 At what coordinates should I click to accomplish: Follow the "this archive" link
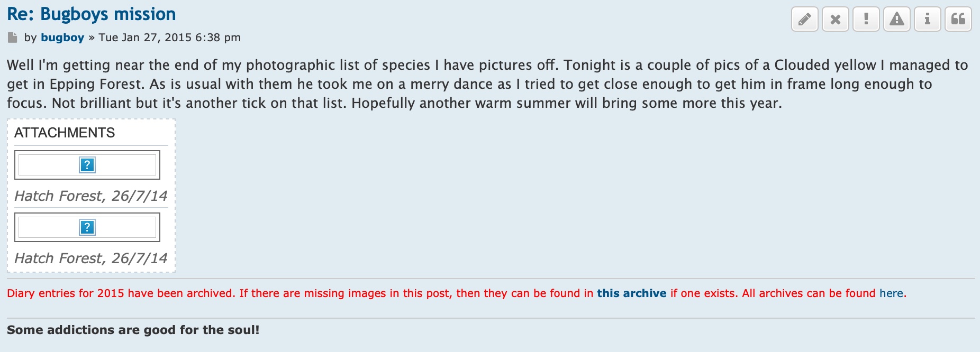(632, 293)
